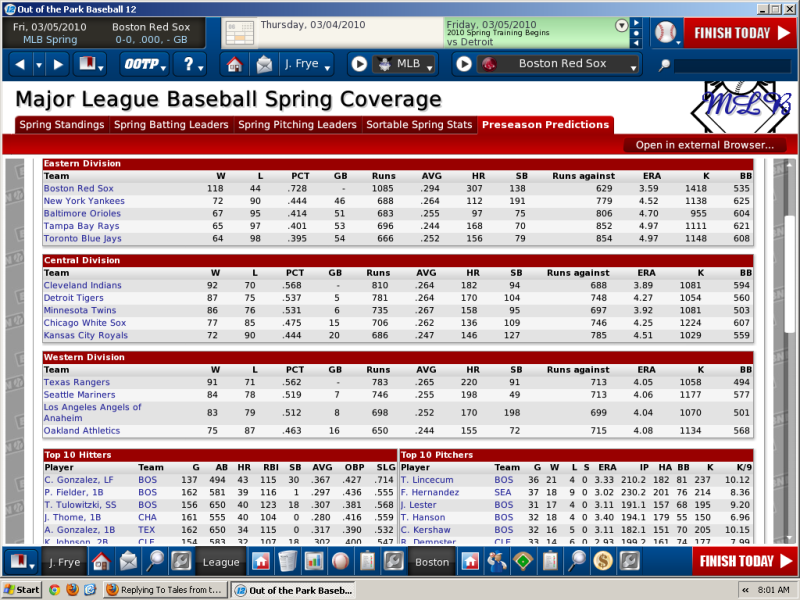Open the clipboard icon in the League section
800x600 pixels.
(x=367, y=562)
